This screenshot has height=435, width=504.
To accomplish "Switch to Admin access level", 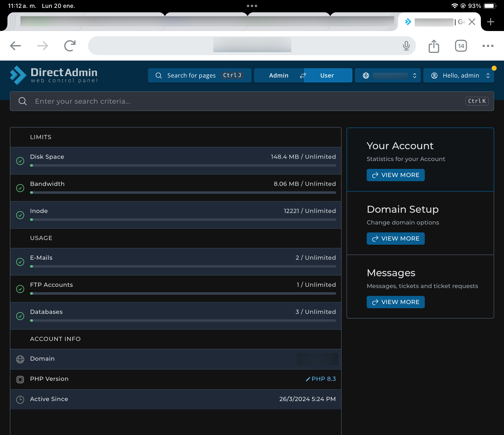I will 279,75.
